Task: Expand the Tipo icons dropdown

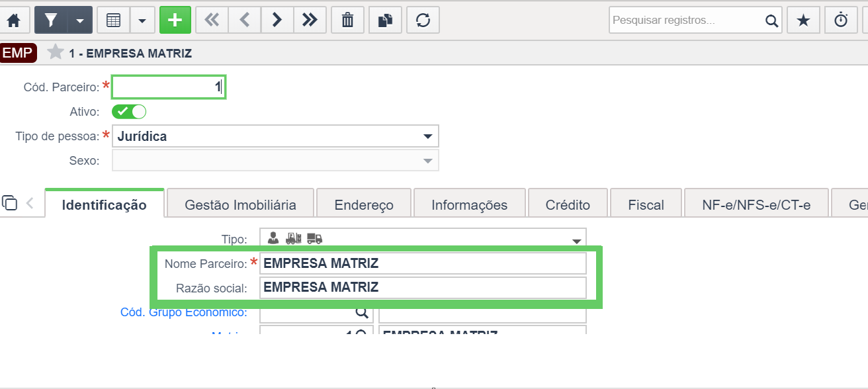Action: (576, 240)
